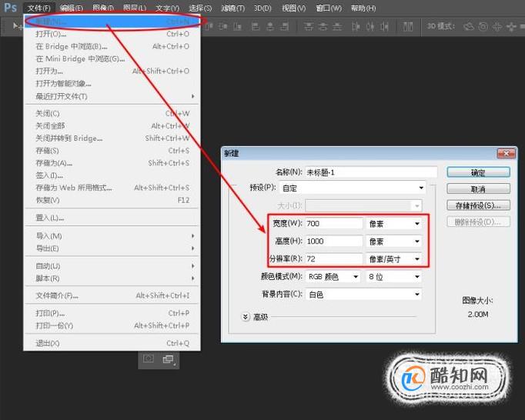Image resolution: width=525 pixels, height=420 pixels.
Task: Open the 视图(V) menu
Action: coord(293,8)
